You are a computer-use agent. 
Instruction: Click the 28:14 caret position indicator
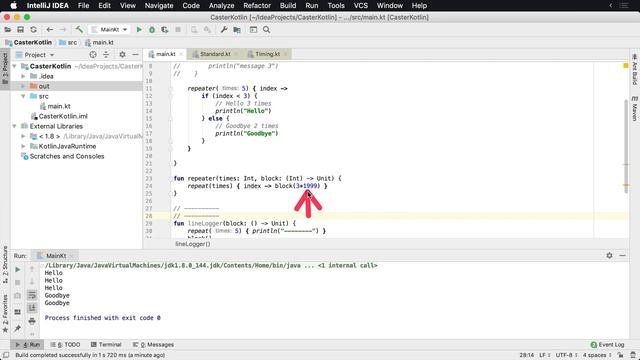527,356
